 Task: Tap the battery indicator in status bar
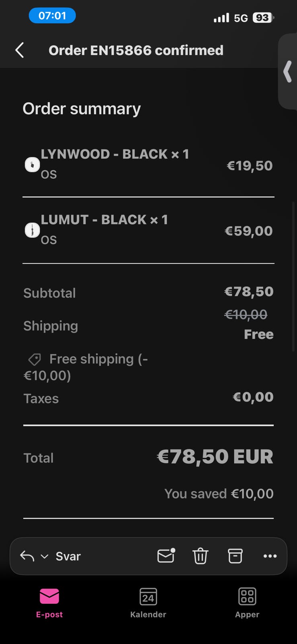(263, 18)
